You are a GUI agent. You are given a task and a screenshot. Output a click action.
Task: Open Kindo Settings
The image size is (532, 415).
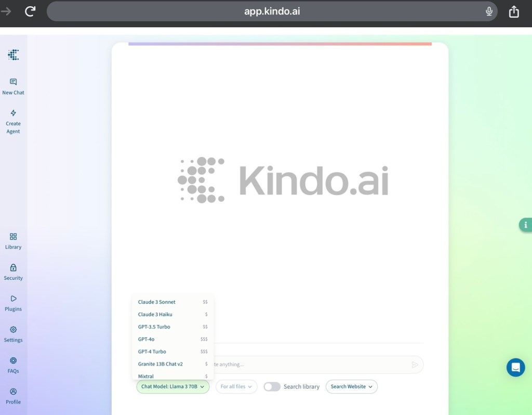click(x=13, y=334)
